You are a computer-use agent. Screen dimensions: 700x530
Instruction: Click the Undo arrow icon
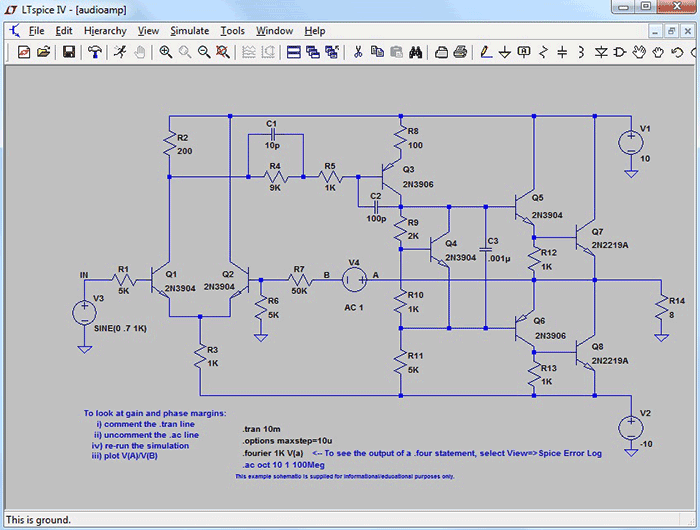(x=677, y=52)
